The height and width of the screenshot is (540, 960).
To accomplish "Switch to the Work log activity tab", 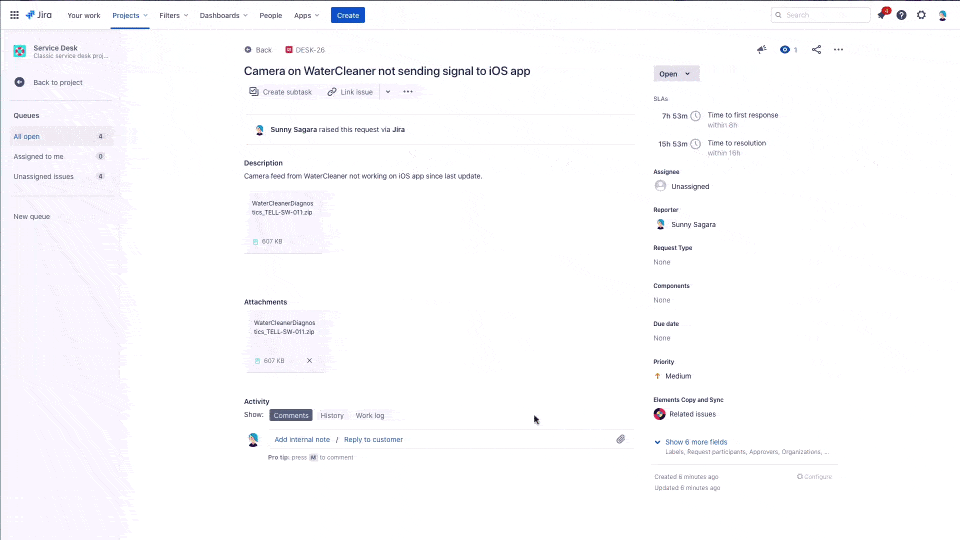I will (370, 415).
